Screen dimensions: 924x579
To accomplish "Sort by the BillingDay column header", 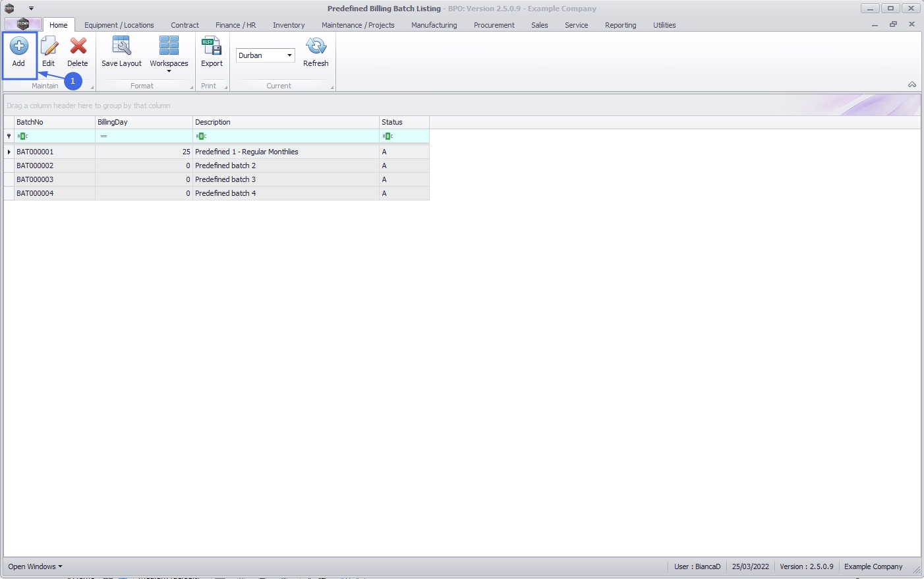I will tap(144, 122).
